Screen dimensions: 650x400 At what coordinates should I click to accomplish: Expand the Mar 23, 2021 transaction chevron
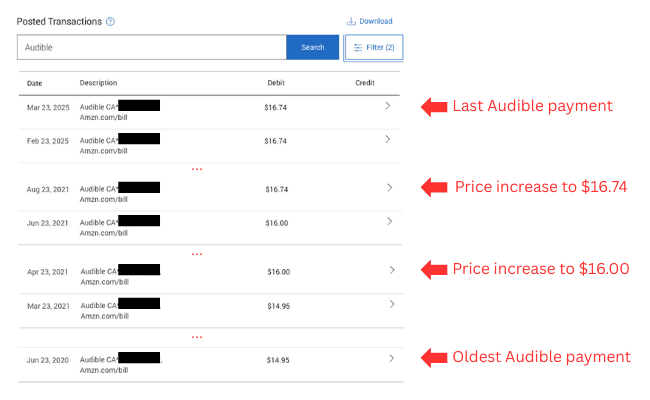tap(392, 304)
